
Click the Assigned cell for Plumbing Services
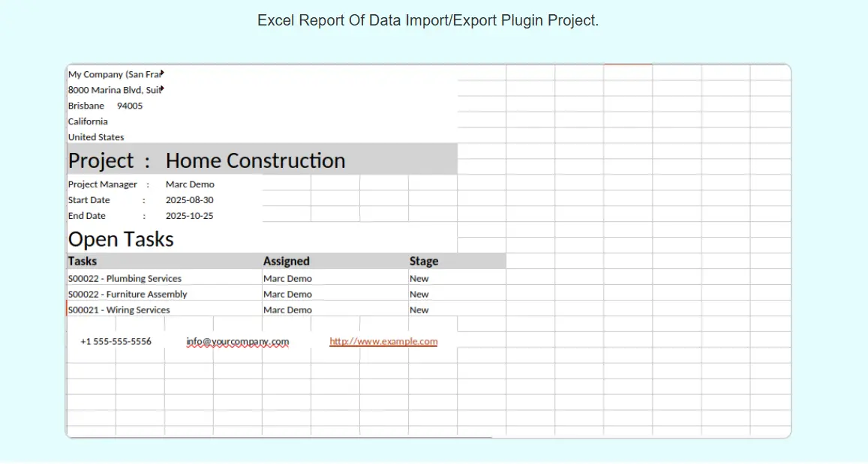point(287,279)
